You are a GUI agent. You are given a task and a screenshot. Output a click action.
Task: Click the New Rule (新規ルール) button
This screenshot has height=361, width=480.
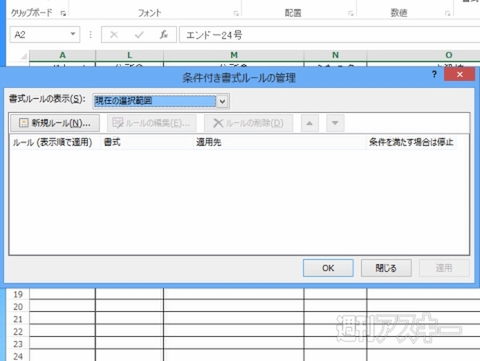coord(55,123)
